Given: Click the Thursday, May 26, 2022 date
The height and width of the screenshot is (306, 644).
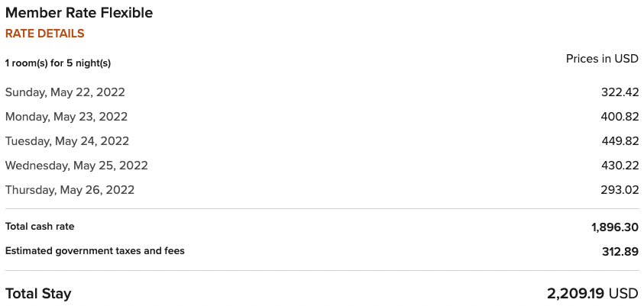Looking at the screenshot, I should click(70, 190).
